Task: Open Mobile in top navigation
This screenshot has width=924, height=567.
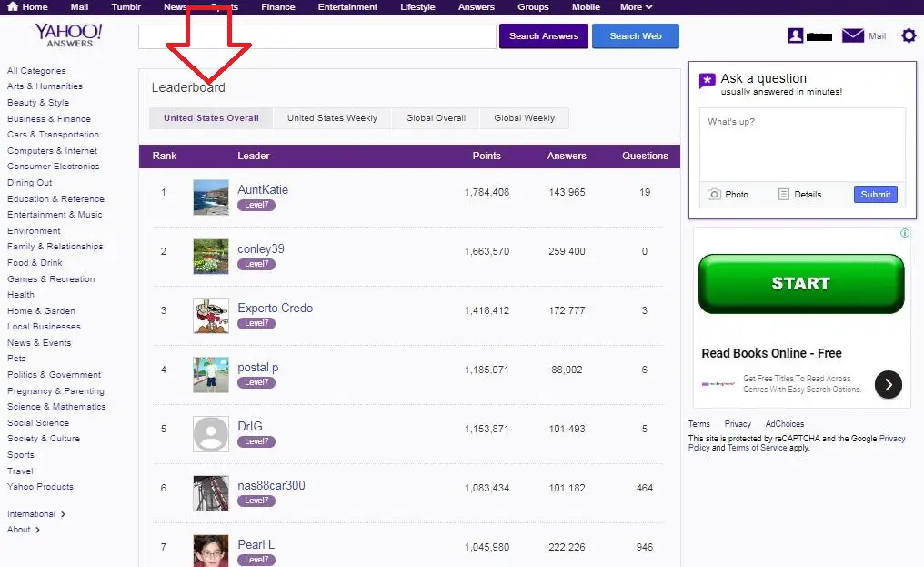Action: [586, 7]
